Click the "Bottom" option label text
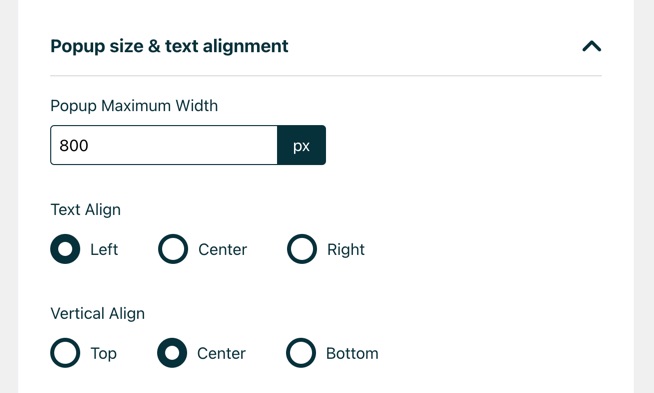654x393 pixels. [x=352, y=353]
